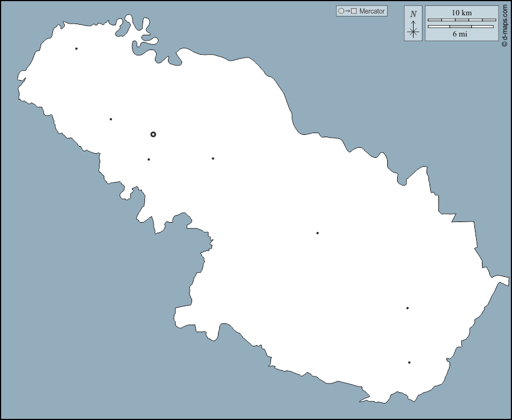Open the d-maps.com copyright link
512x420 pixels.
pyautogui.click(x=504, y=26)
